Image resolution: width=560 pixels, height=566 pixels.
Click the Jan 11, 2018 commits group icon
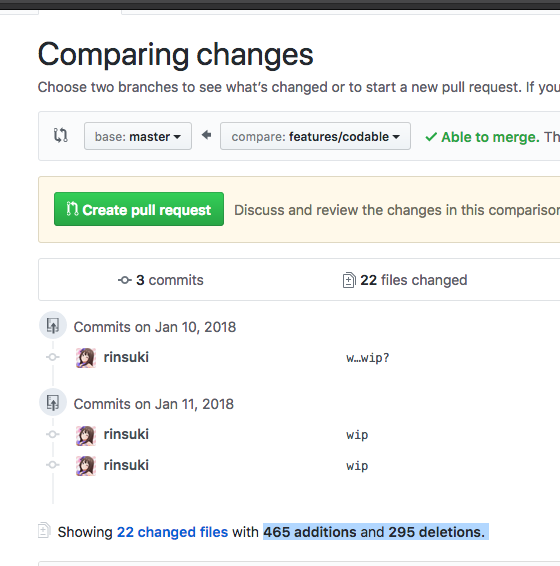click(x=53, y=402)
